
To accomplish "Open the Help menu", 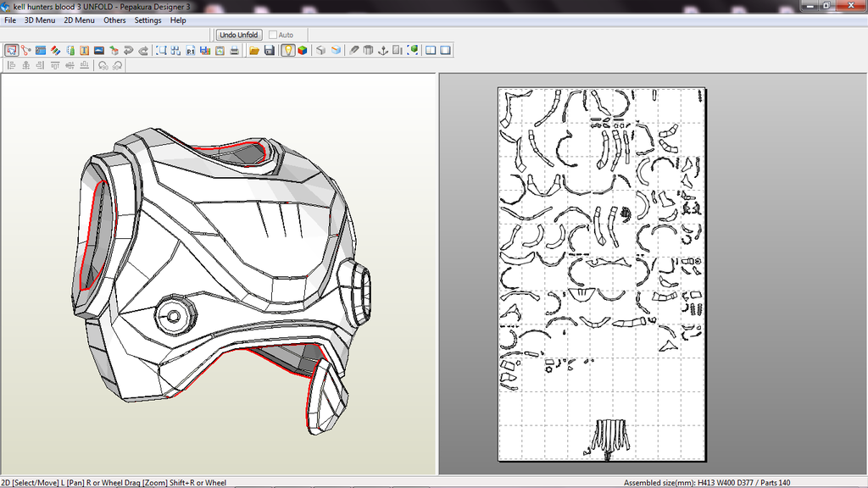I will (x=178, y=20).
